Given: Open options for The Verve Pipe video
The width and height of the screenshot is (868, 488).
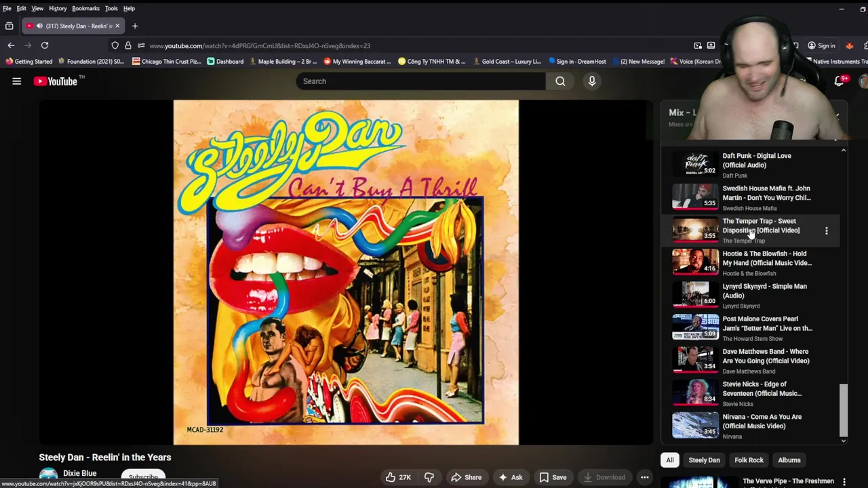Looking at the screenshot, I should point(844,482).
